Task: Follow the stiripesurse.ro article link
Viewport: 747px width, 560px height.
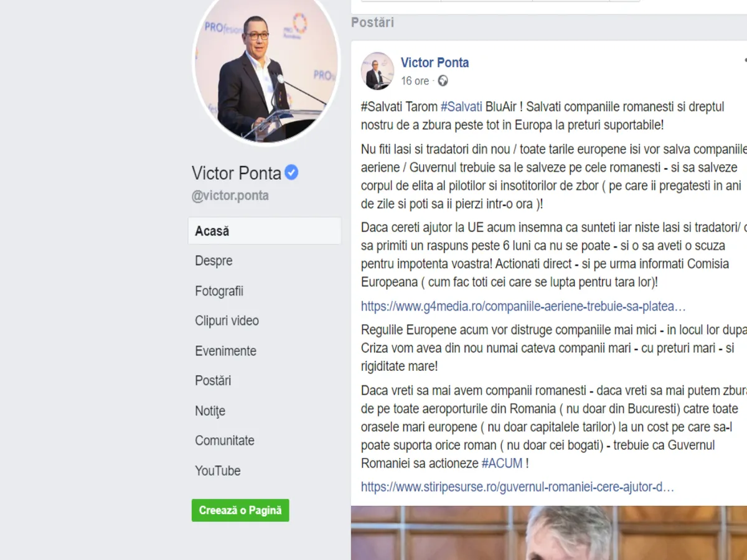Action: coord(517,487)
